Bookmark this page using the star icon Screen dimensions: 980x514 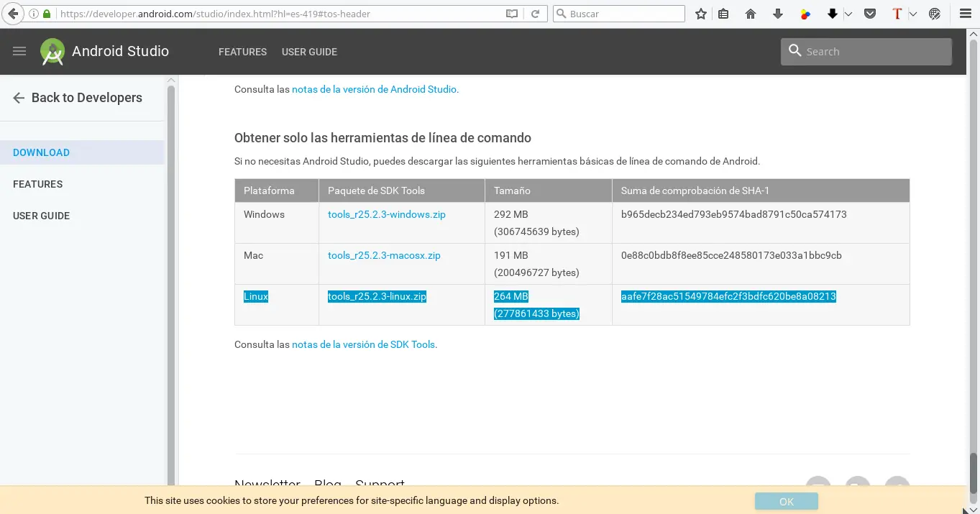pos(701,14)
